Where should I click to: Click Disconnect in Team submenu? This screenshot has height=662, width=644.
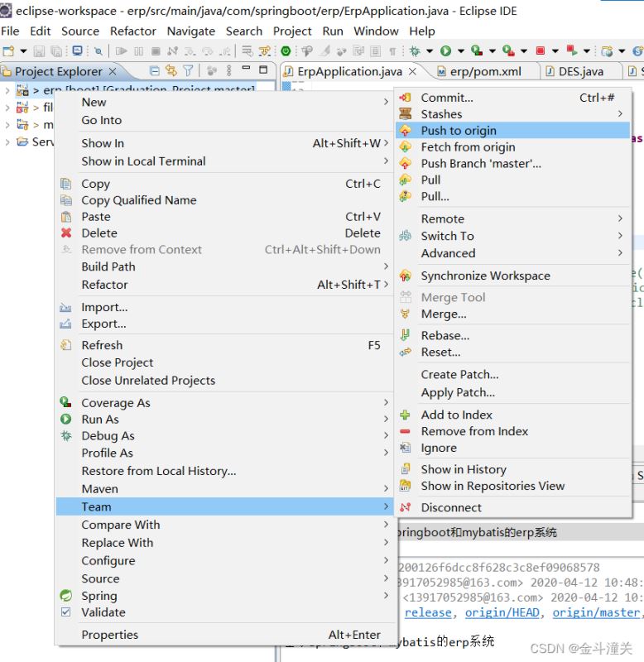point(513,507)
